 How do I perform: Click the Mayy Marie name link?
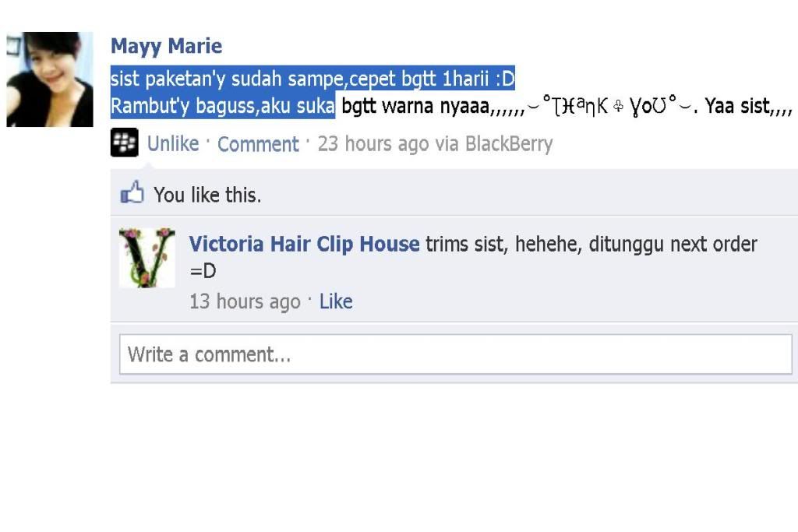point(167,46)
